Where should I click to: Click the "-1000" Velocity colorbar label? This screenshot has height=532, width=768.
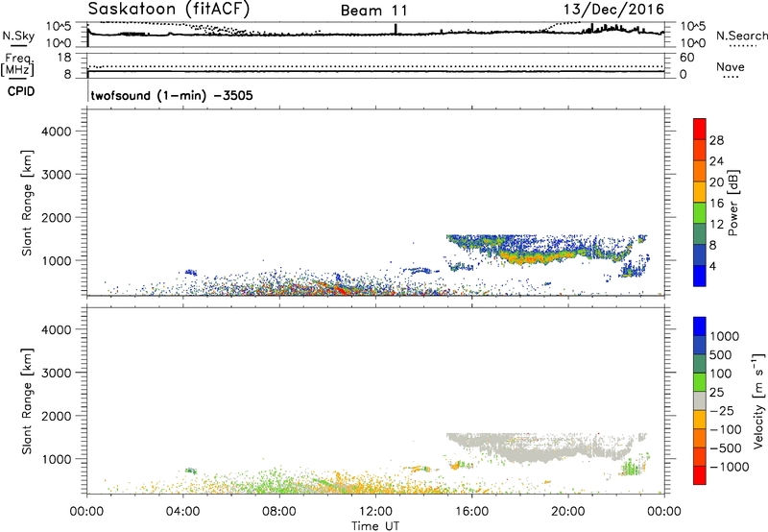tap(729, 467)
